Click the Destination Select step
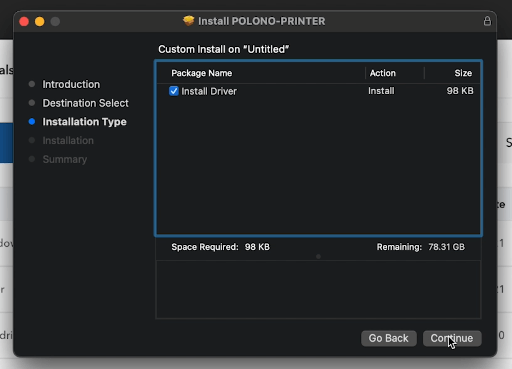The height and width of the screenshot is (369, 512). pyautogui.click(x=85, y=103)
